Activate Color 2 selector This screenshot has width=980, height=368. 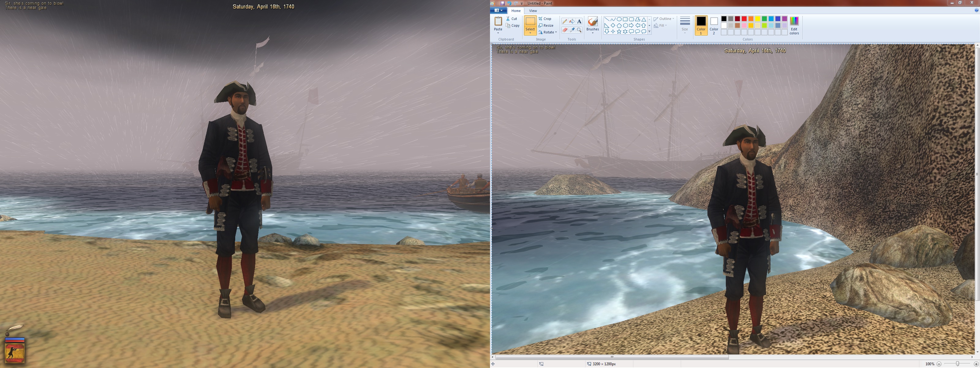[714, 25]
